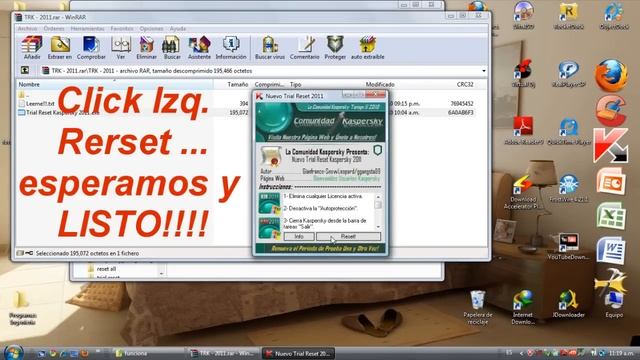Click the Info button in Trial Reset
640x360 pixels.
pyautogui.click(x=299, y=236)
